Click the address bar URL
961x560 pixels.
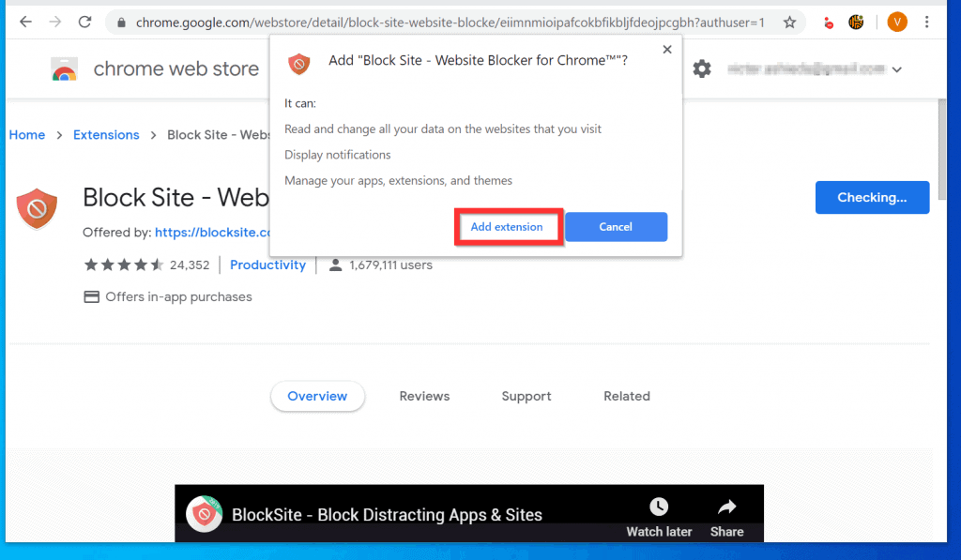450,23
